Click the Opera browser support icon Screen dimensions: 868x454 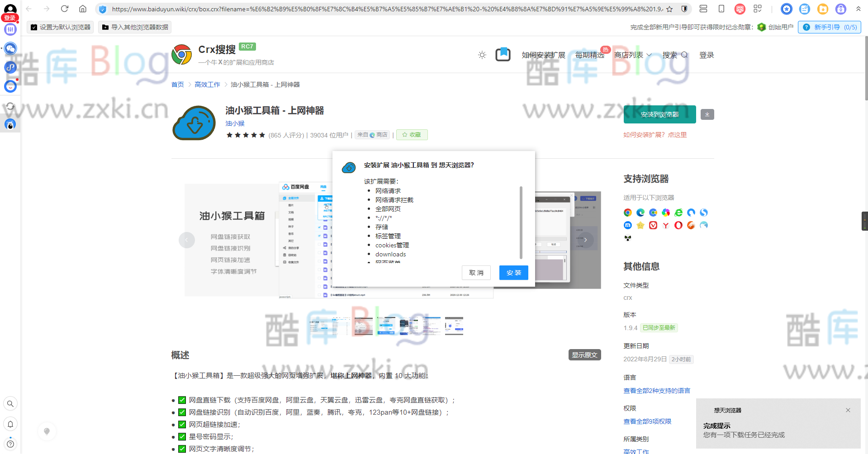click(x=678, y=225)
